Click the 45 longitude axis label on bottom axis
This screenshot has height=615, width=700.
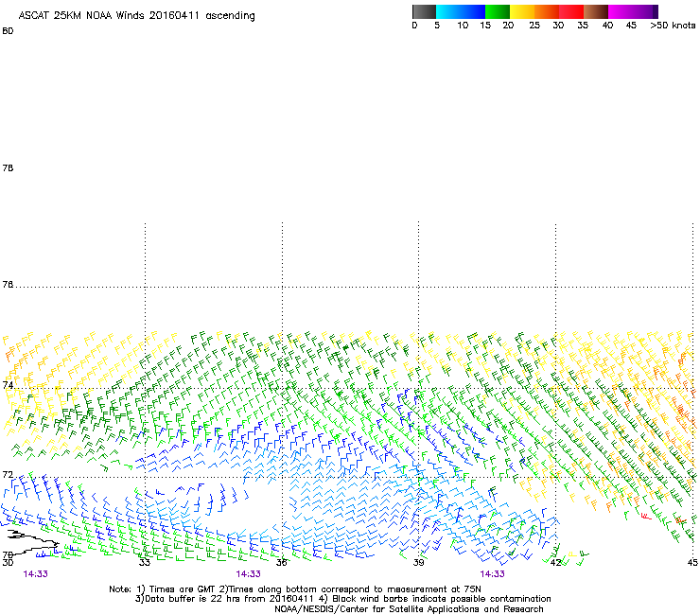tap(692, 563)
